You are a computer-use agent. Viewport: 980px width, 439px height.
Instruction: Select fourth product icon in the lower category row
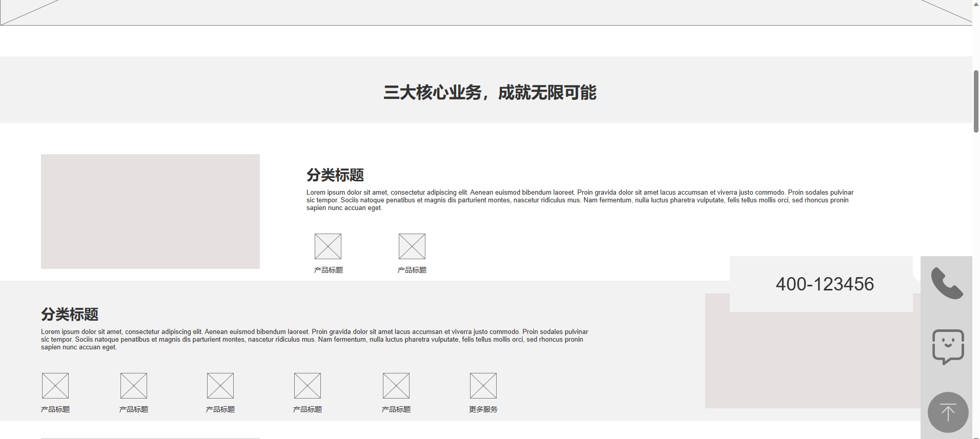point(308,386)
